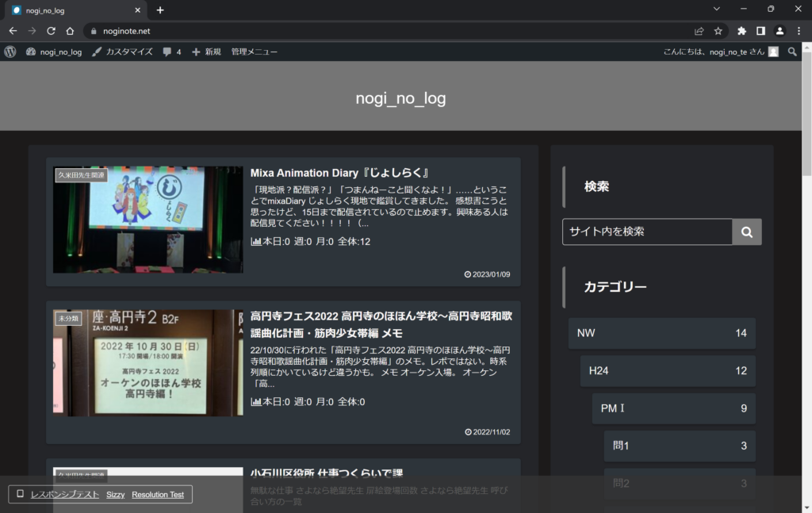Click the WordPress logo in admin bar
The image size is (812, 513).
[10, 52]
